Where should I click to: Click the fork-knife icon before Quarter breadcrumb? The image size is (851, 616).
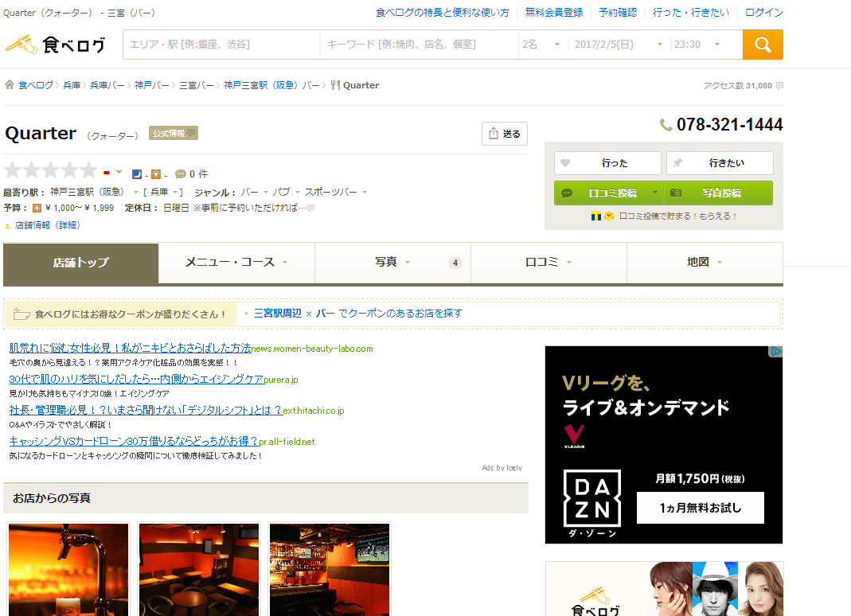(335, 84)
